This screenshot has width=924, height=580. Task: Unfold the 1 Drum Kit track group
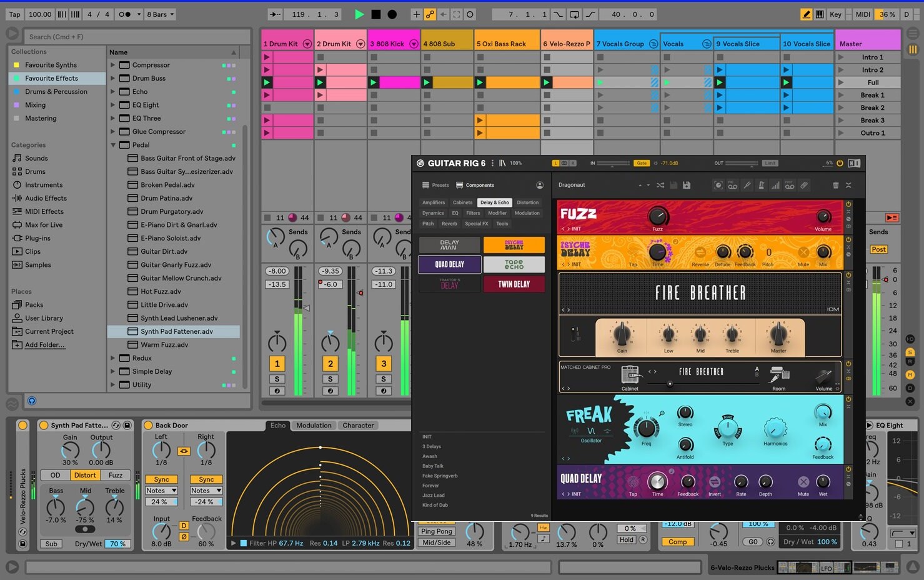pyautogui.click(x=307, y=44)
